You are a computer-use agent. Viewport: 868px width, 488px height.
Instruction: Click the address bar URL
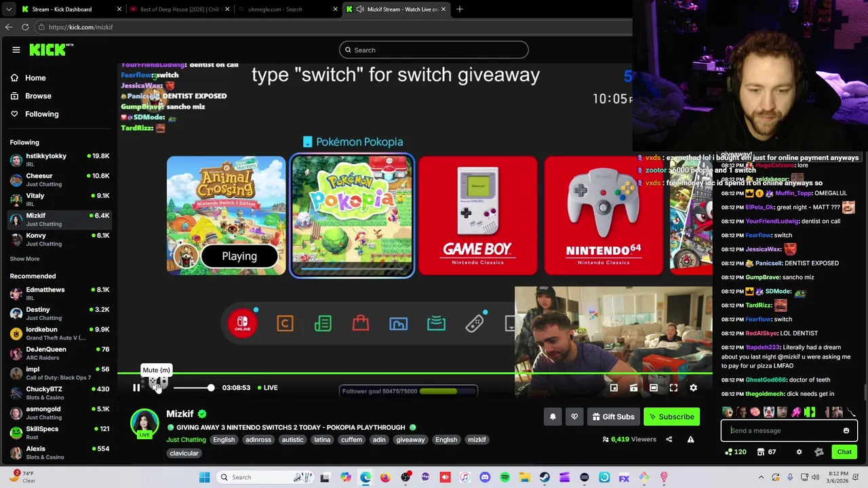[x=81, y=27]
